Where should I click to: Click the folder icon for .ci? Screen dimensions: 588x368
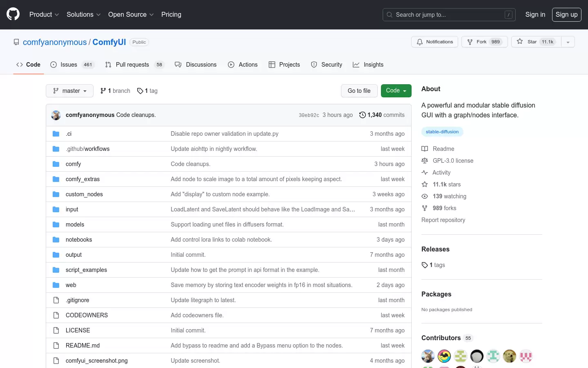click(x=56, y=134)
